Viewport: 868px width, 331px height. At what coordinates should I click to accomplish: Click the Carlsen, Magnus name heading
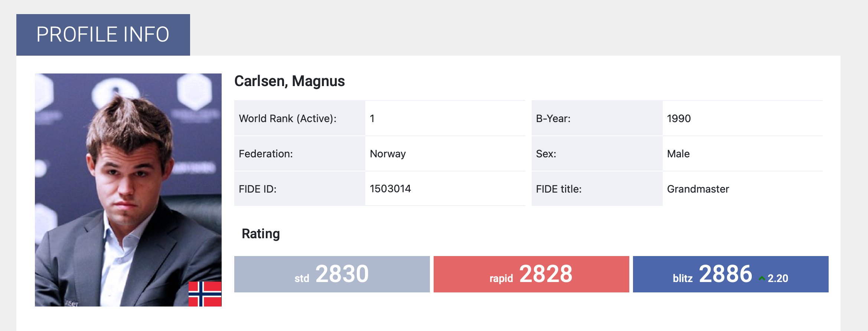point(290,81)
